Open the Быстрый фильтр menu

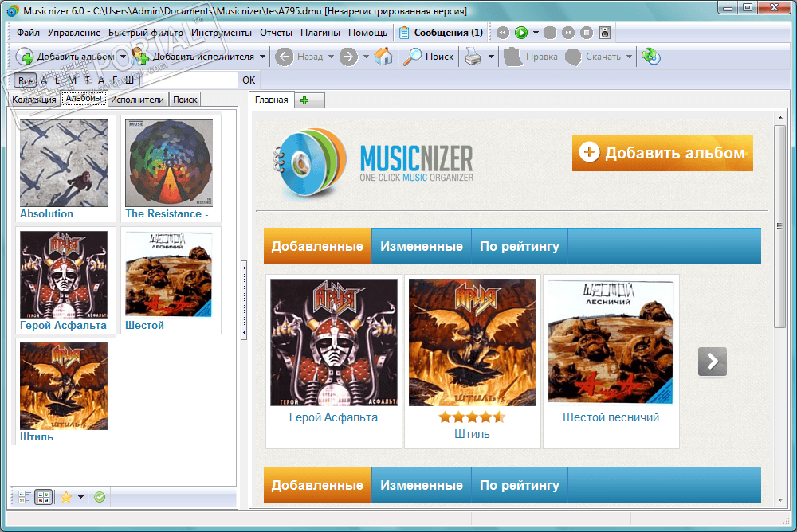coord(145,33)
